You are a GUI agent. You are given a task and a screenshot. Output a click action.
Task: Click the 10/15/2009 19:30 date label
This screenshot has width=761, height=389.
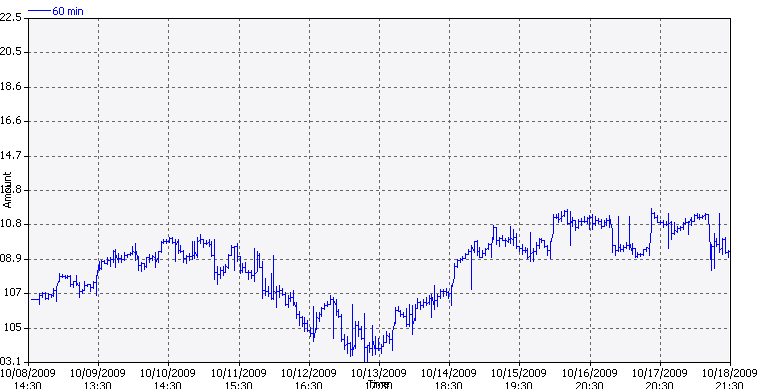[519, 379]
